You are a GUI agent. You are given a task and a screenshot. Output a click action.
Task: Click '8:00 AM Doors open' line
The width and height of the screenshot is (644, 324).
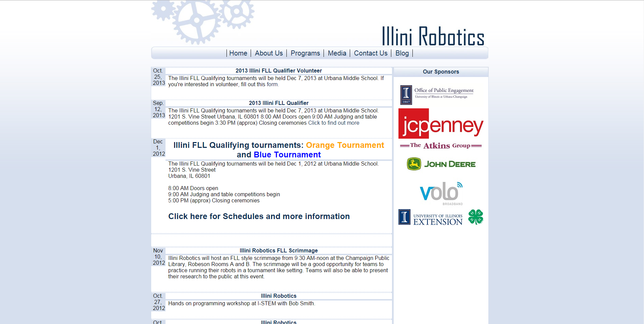point(193,188)
